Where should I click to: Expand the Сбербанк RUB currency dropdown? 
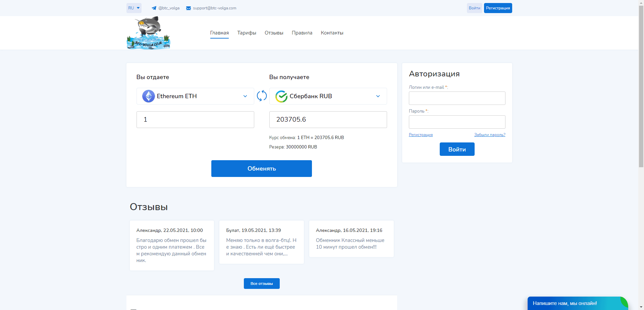coord(378,96)
